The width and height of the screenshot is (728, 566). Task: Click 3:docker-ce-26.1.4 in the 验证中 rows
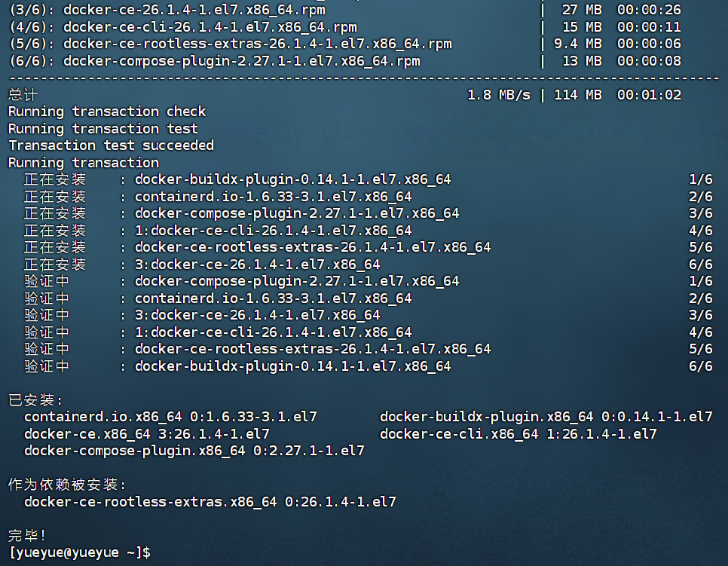[x=258, y=315]
